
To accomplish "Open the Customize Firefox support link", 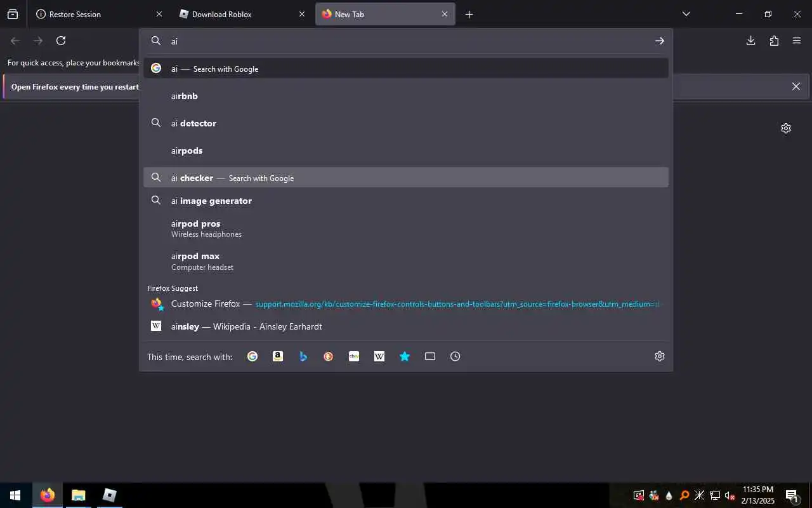I will [x=406, y=304].
